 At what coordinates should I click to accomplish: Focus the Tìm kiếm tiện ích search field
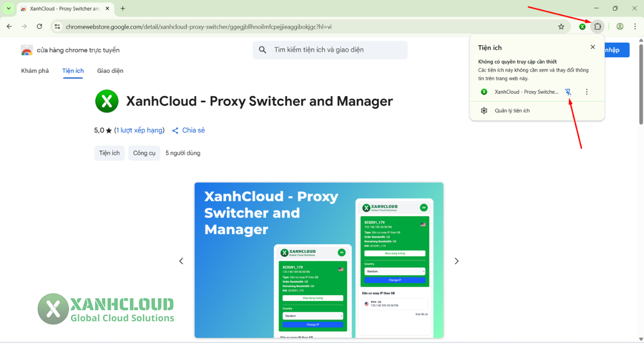(330, 50)
